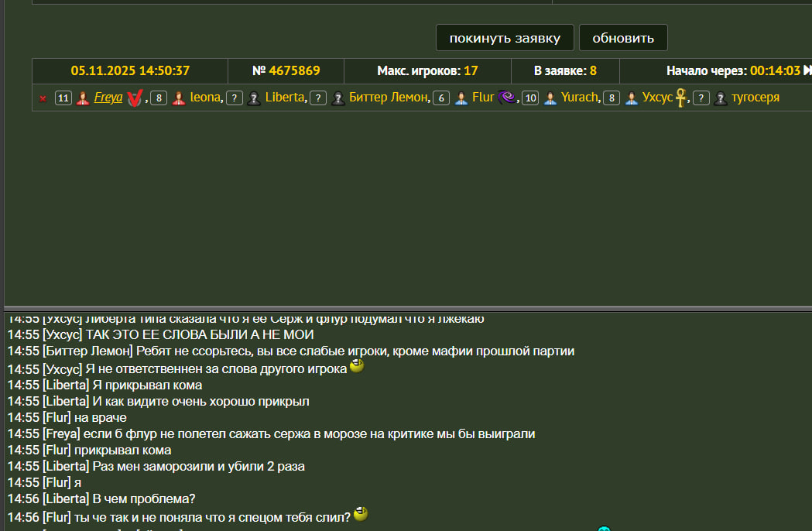Click Liberta's dark avatar icon

[x=254, y=98]
